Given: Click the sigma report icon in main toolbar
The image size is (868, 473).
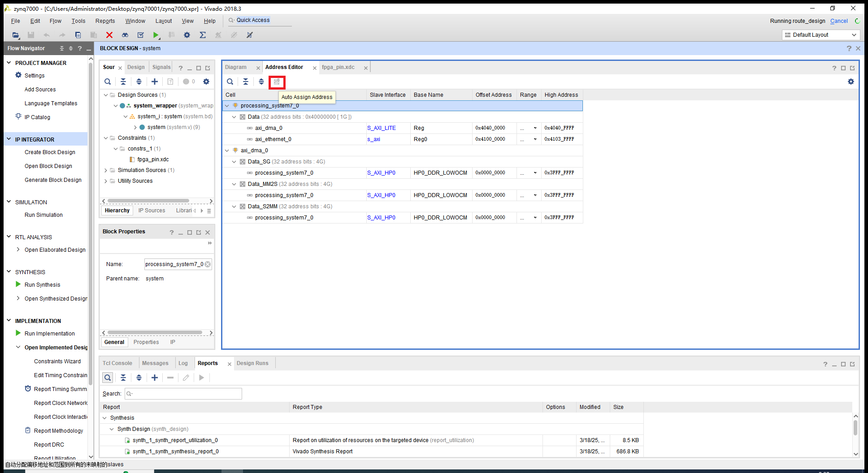Looking at the screenshot, I should (203, 35).
